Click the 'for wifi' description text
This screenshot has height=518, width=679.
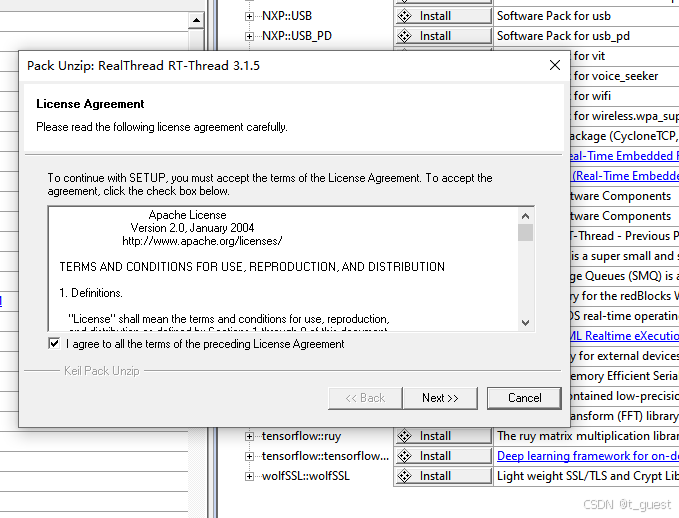coord(592,96)
